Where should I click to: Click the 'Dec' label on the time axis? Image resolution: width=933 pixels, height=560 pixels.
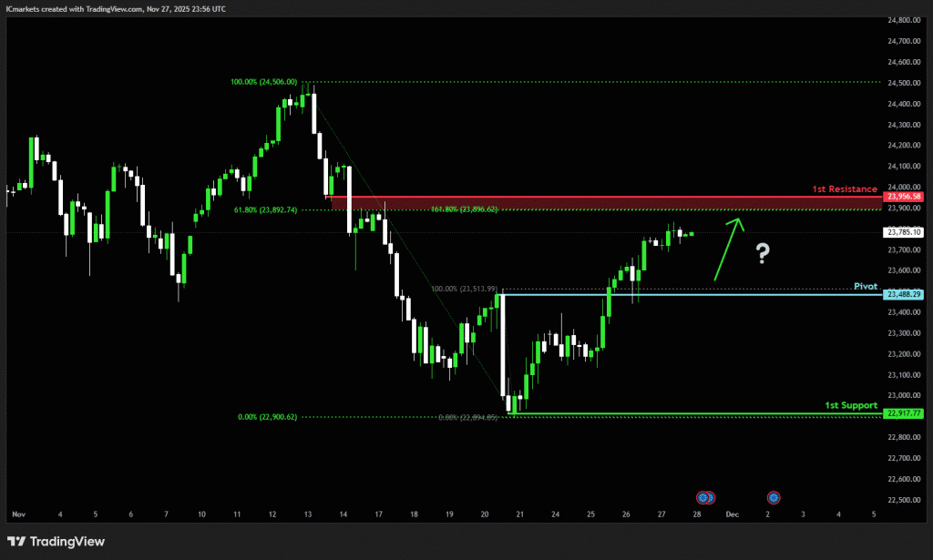pos(730,514)
